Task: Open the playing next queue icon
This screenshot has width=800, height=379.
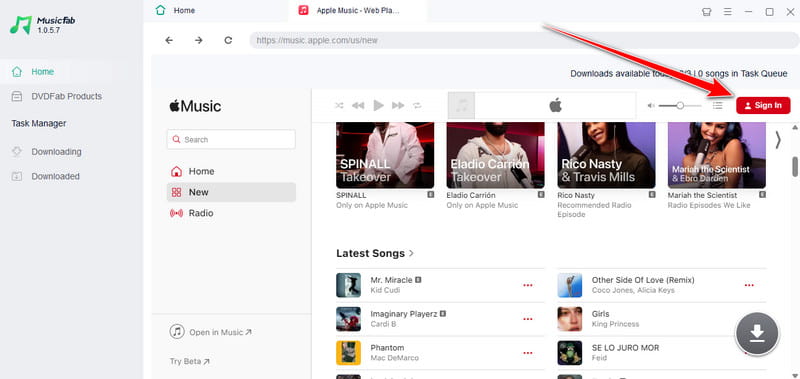Action: (718, 106)
